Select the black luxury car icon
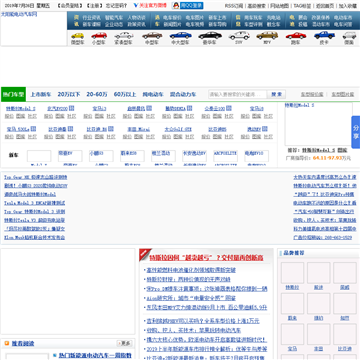360x360 pixels. click(210, 35)
